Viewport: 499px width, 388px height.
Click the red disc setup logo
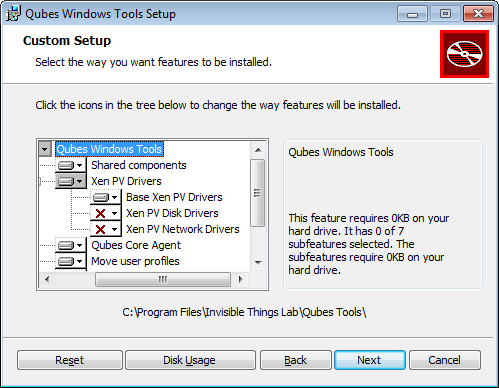pyautogui.click(x=464, y=54)
